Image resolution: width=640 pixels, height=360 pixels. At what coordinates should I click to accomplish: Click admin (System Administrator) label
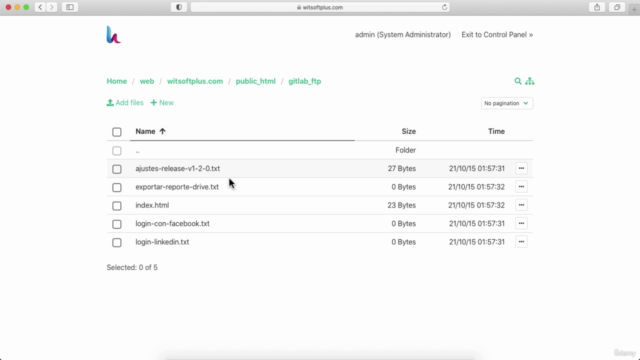tap(403, 35)
